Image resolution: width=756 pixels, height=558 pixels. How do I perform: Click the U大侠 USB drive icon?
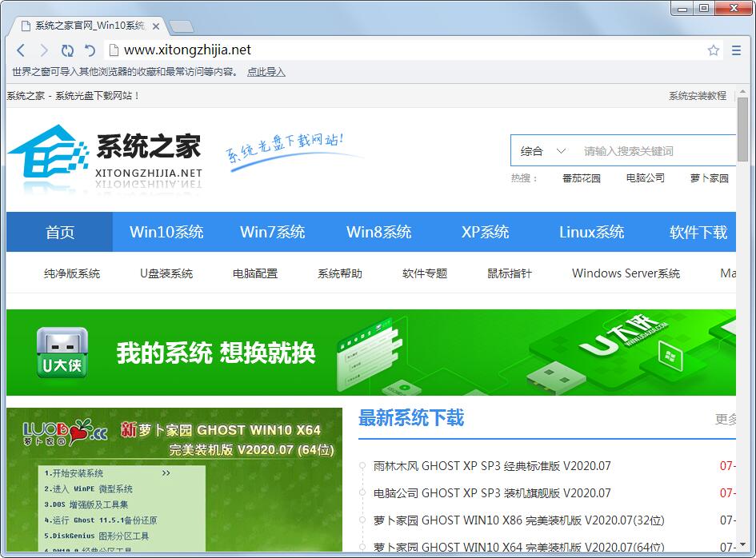62,353
